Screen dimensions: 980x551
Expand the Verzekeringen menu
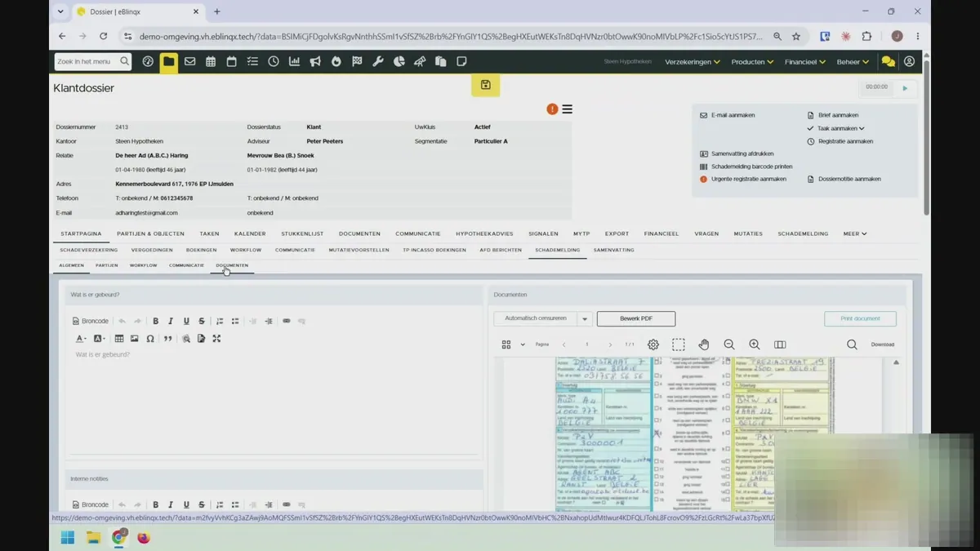693,61
